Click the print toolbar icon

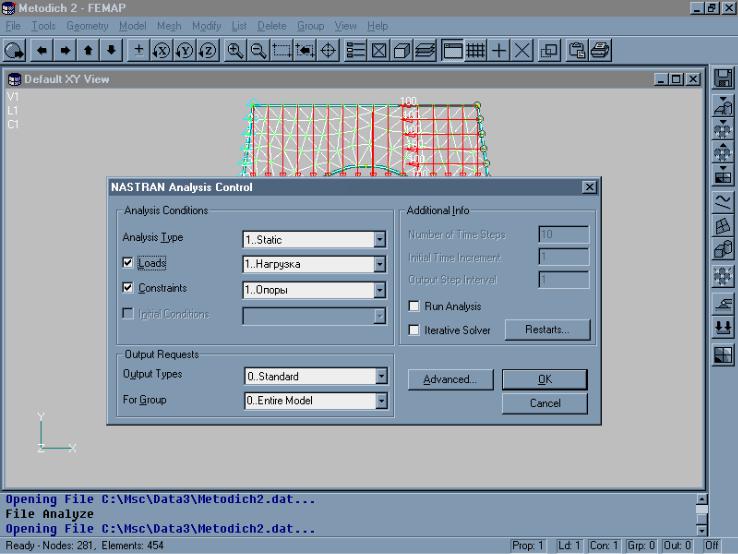tap(600, 50)
